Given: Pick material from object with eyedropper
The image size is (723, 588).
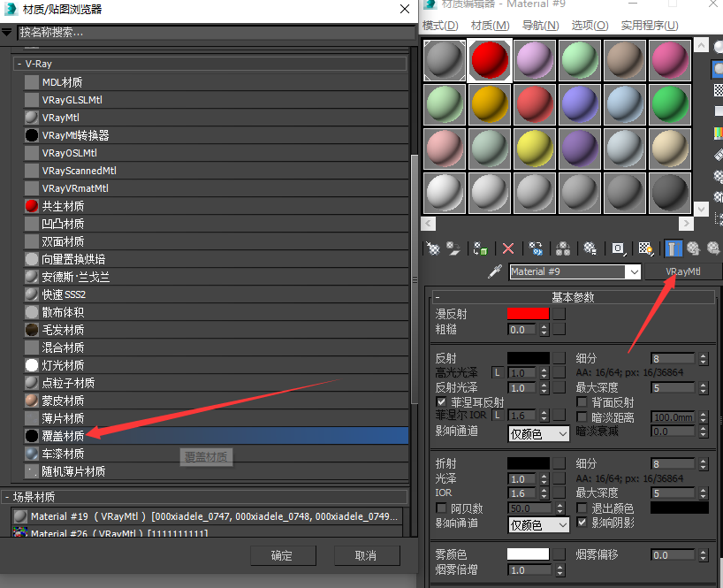Looking at the screenshot, I should click(495, 271).
